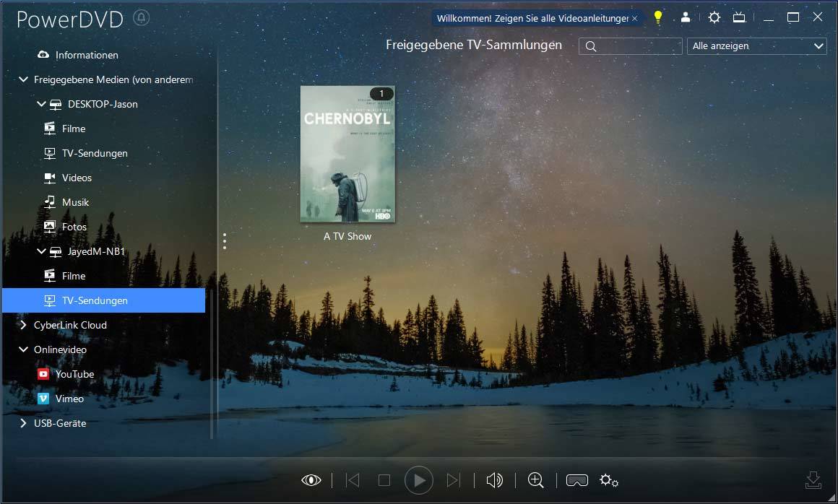838x504 pixels.
Task: Open Fotos in the sidebar
Action: pyautogui.click(x=74, y=227)
